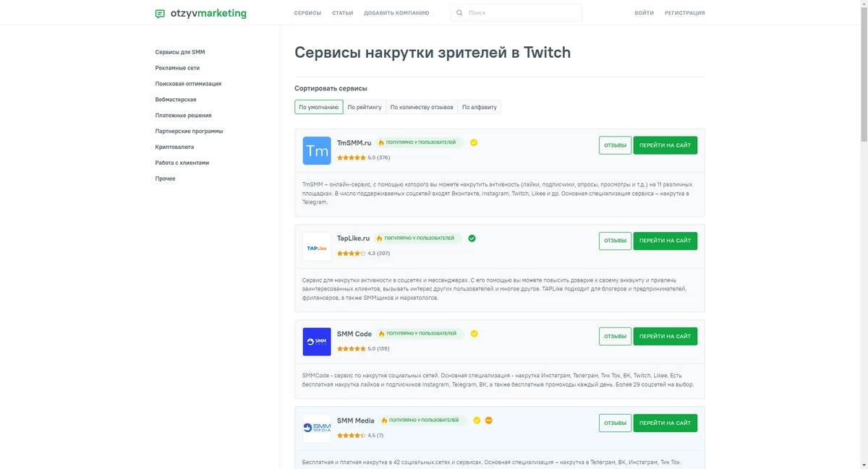Focus the Поиск search field
This screenshot has height=469, width=868.
click(516, 13)
